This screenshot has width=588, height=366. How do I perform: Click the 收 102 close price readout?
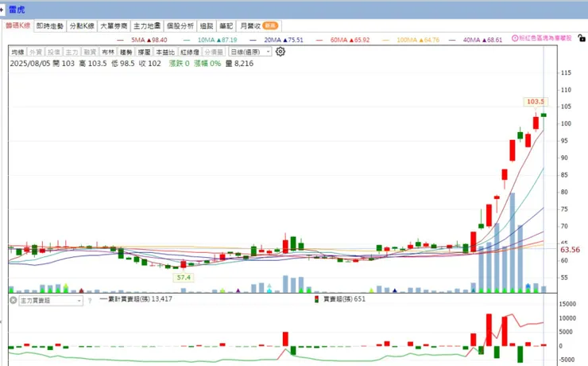[149, 64]
